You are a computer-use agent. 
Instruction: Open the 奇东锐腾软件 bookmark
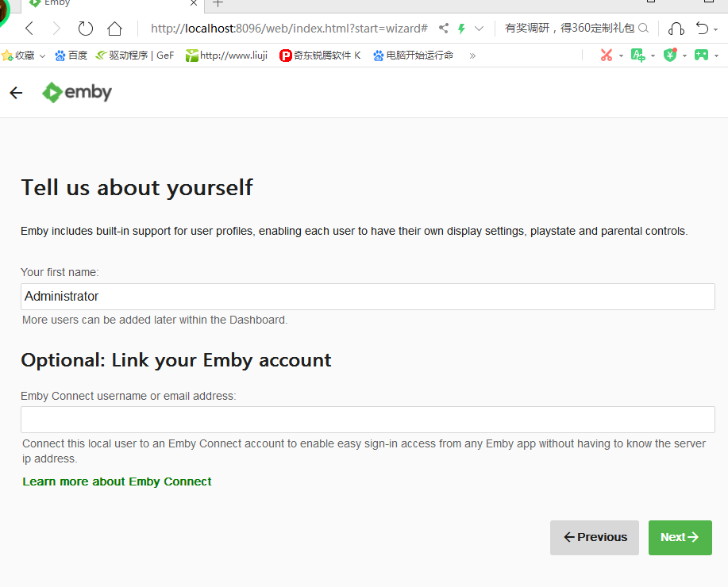point(320,56)
